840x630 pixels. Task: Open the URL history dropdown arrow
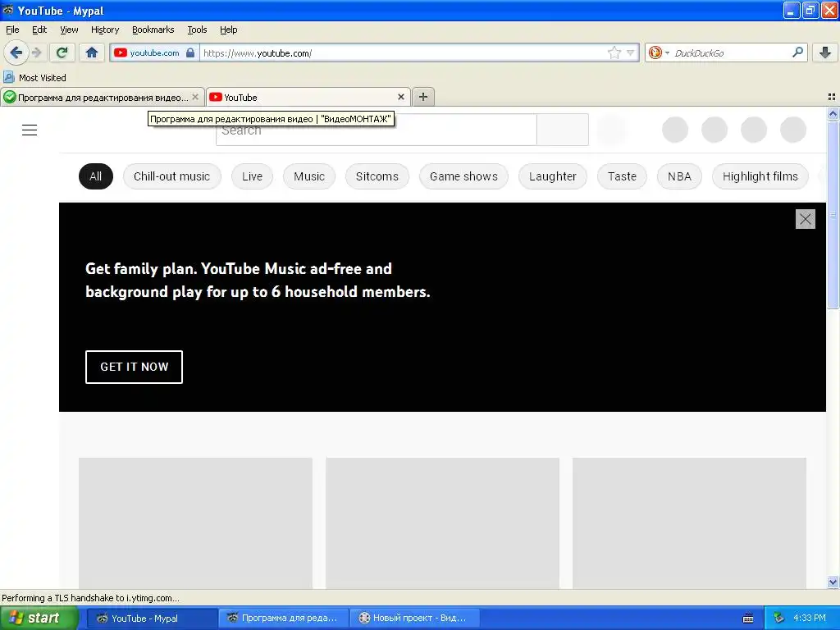[631, 52]
